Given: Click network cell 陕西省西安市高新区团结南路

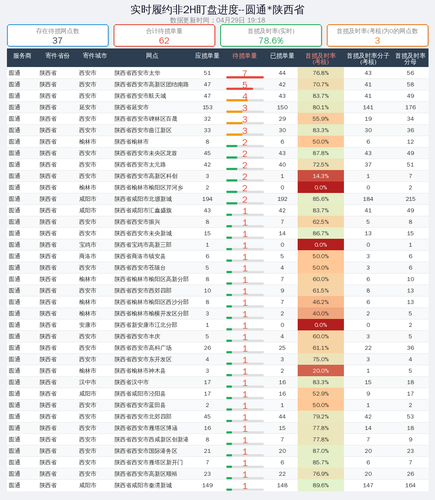Looking at the screenshot, I should [x=152, y=84].
